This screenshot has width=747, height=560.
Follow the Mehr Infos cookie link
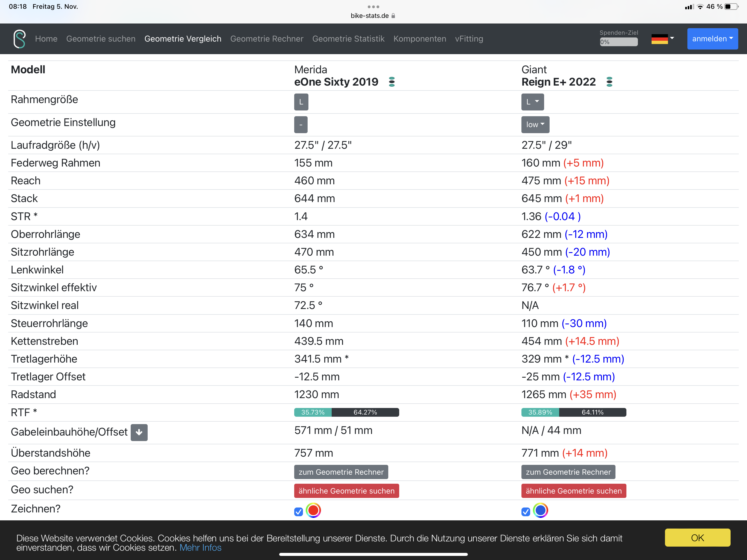coord(200,547)
